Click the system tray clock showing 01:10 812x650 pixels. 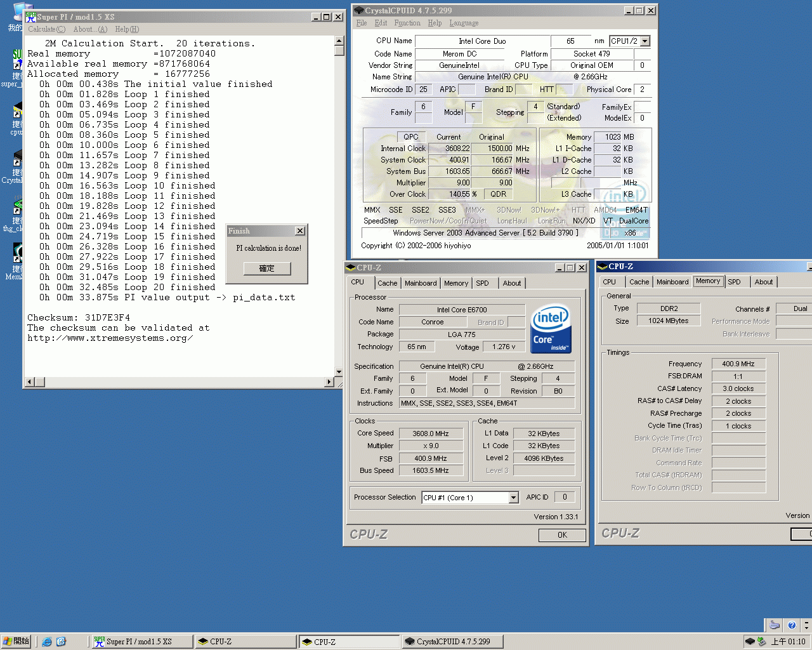point(788,642)
